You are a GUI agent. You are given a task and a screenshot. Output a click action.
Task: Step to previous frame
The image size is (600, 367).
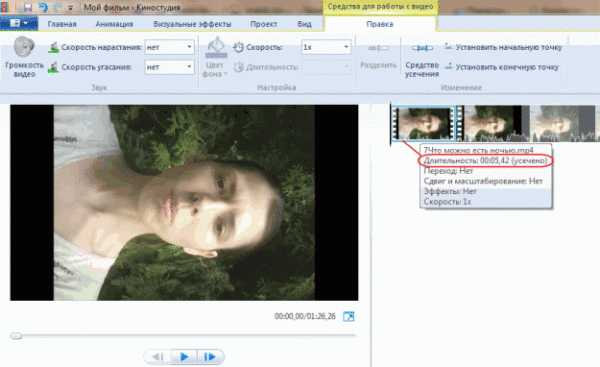click(158, 357)
